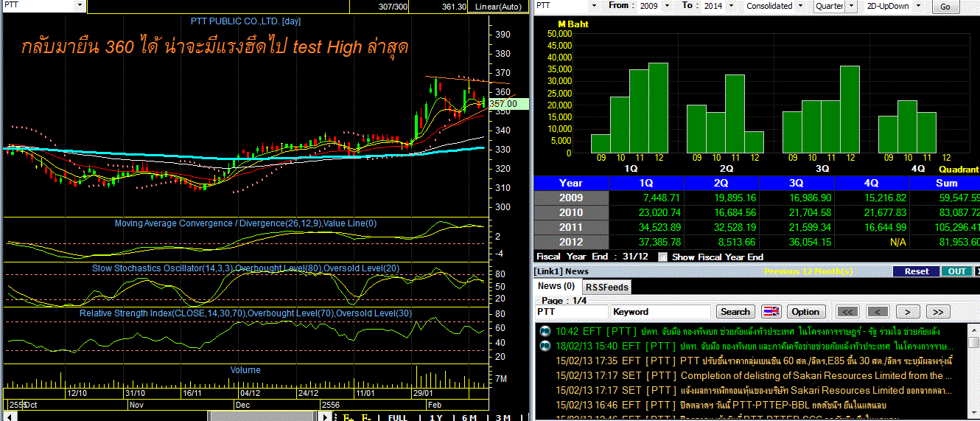
Task: Click the F- zoom icon below chart
Action: pos(366,417)
